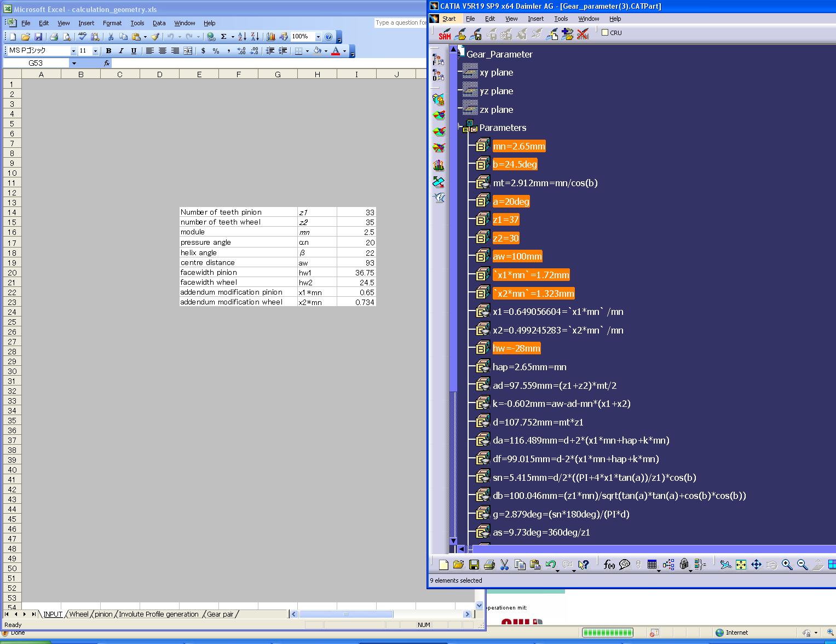Click the Excel formula bar input
Image resolution: width=836 pixels, height=644 pixels.
pyautogui.click(x=268, y=63)
